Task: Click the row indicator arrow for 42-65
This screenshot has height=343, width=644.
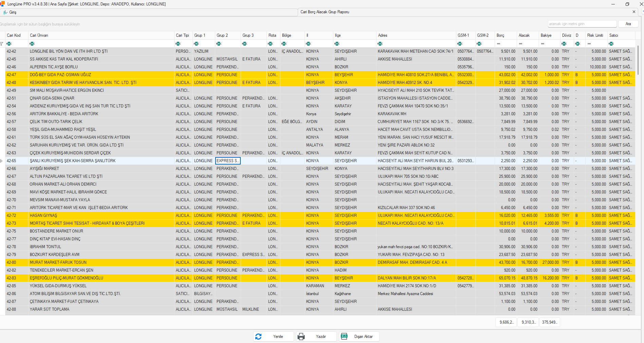Action: click(2, 161)
